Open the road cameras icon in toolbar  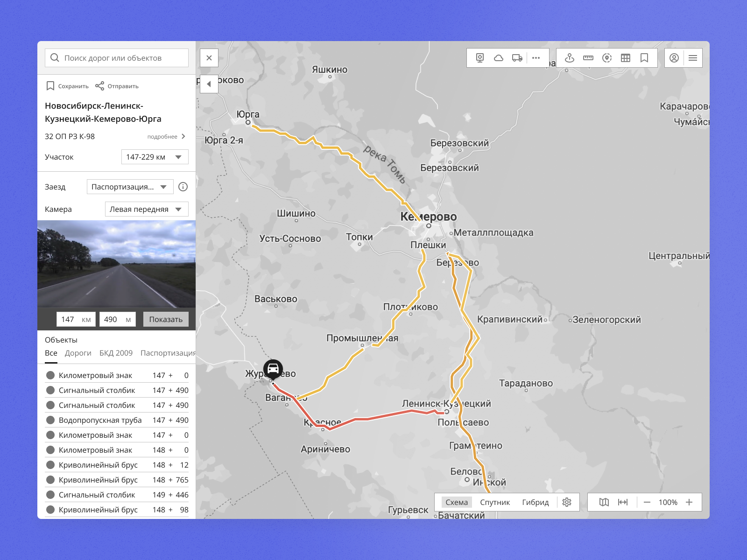480,58
